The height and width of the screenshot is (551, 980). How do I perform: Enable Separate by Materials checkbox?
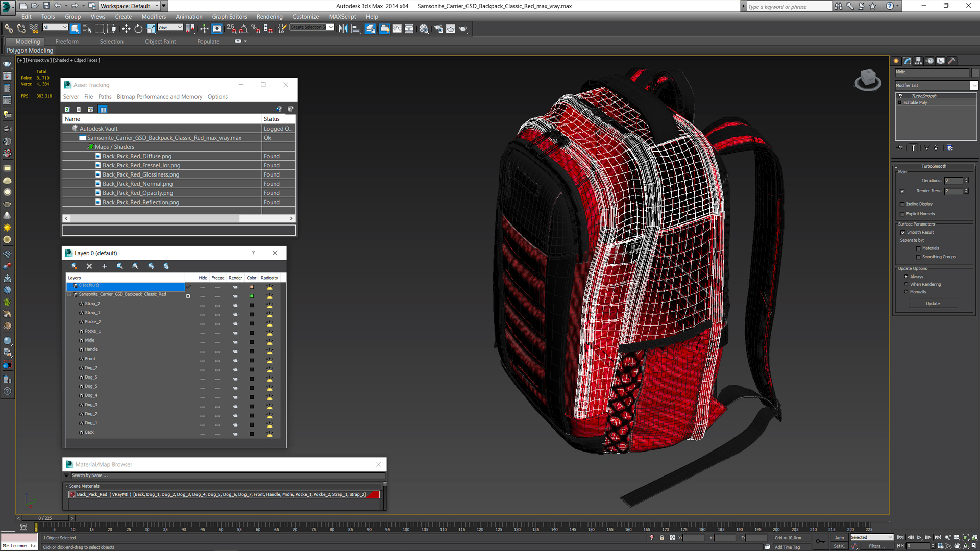pyautogui.click(x=918, y=249)
